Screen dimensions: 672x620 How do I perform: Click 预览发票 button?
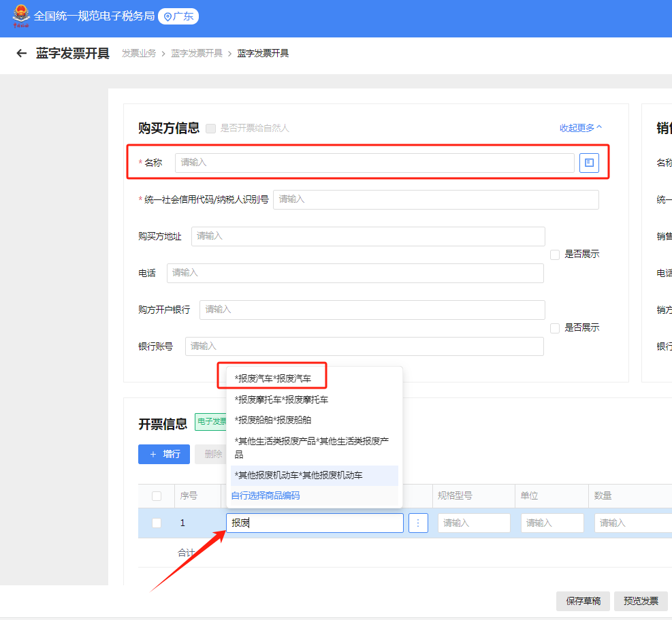[641, 601]
